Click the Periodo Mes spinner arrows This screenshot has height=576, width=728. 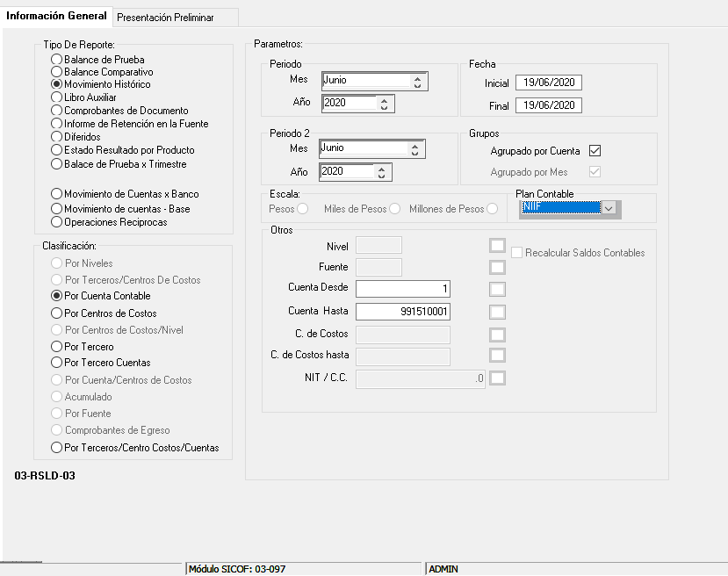[417, 82]
